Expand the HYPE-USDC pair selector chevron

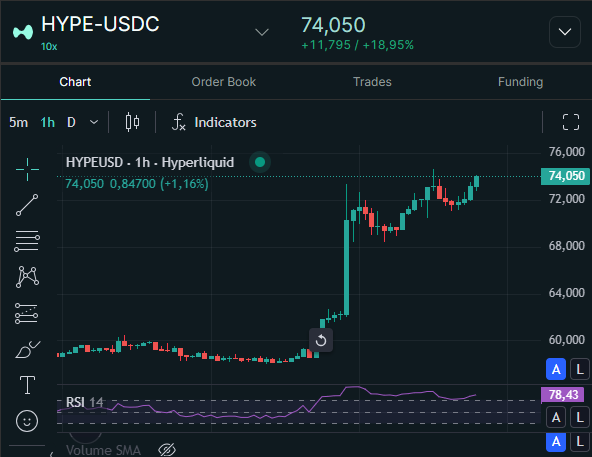[262, 32]
